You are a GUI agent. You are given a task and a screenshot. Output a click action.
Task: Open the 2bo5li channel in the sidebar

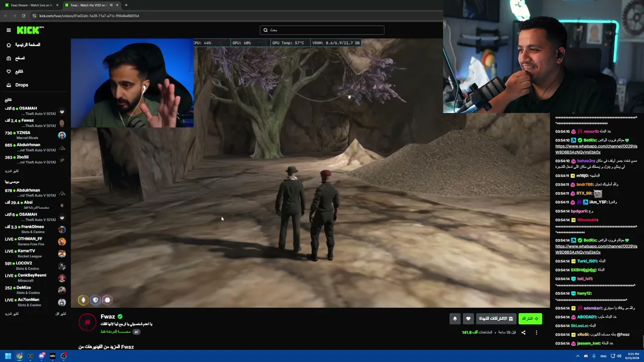point(35,159)
